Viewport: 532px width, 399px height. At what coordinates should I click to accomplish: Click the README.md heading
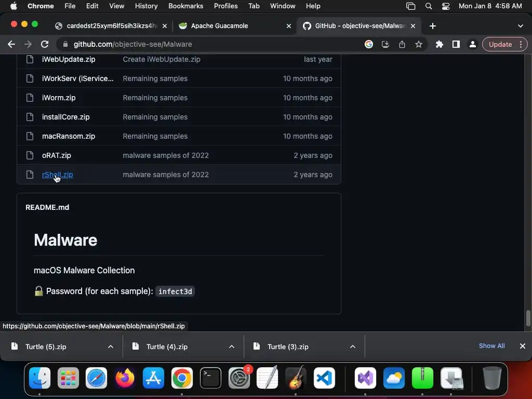click(x=47, y=207)
